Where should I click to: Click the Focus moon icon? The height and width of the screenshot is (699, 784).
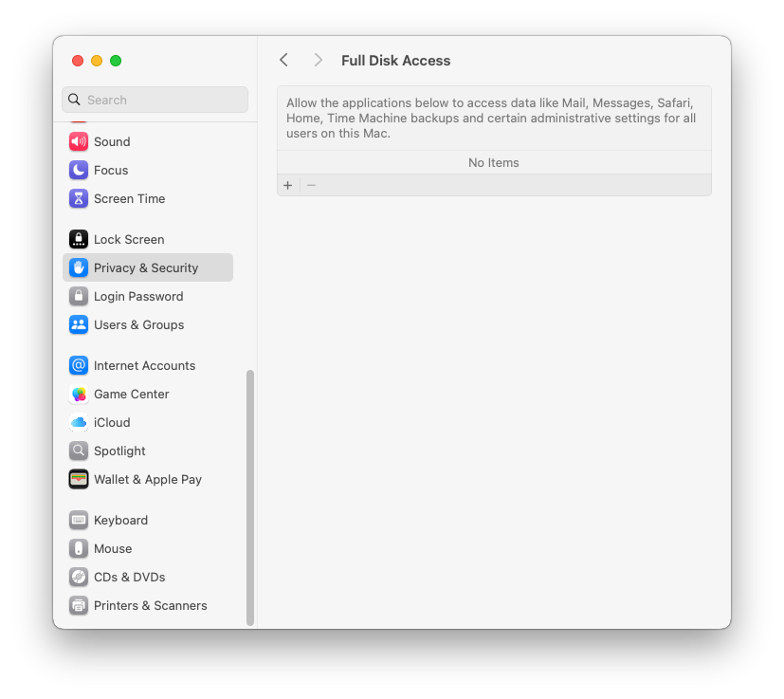[x=79, y=170]
